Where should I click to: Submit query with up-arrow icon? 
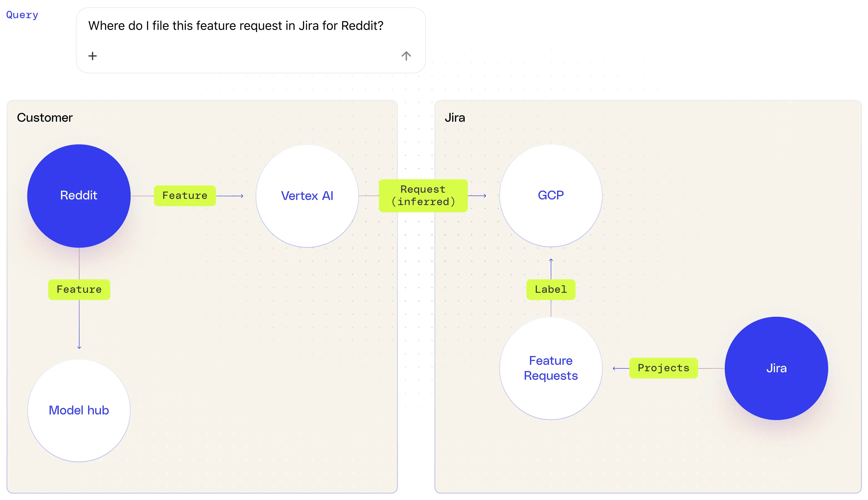(x=406, y=56)
